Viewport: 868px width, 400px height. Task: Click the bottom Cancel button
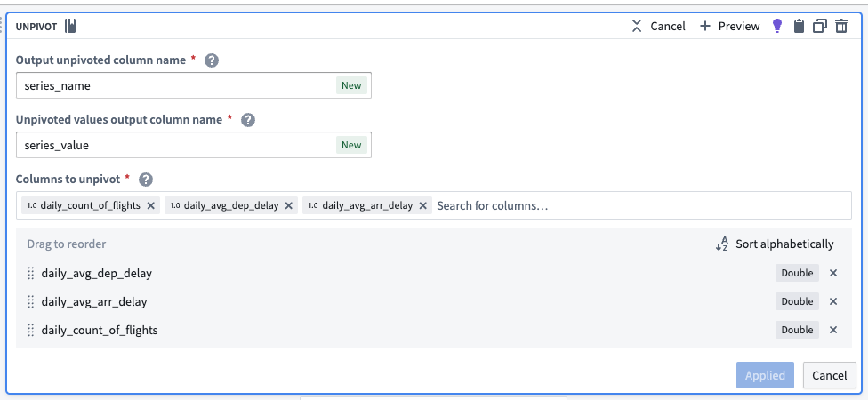[x=829, y=376]
